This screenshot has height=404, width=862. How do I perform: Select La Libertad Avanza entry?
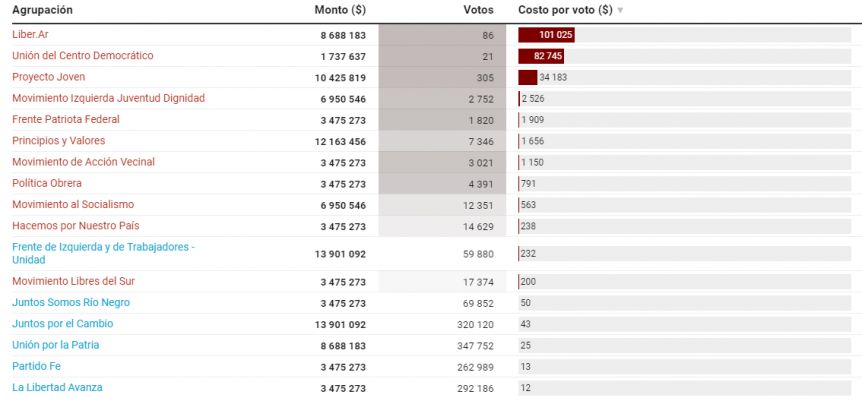click(57, 388)
